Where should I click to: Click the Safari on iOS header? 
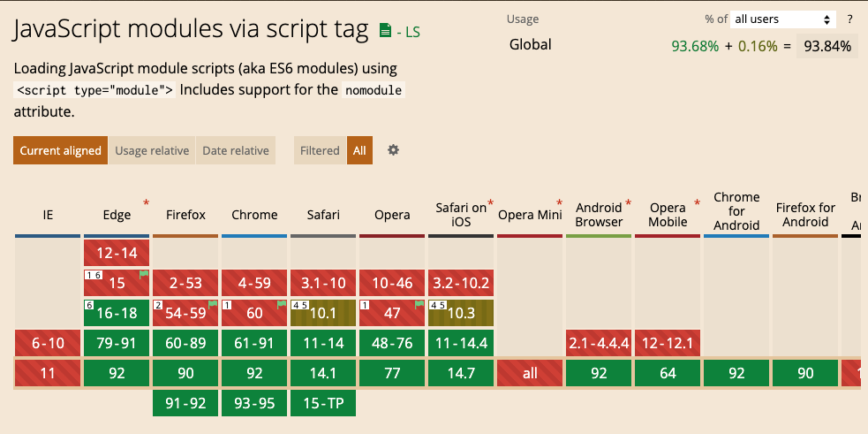461,215
